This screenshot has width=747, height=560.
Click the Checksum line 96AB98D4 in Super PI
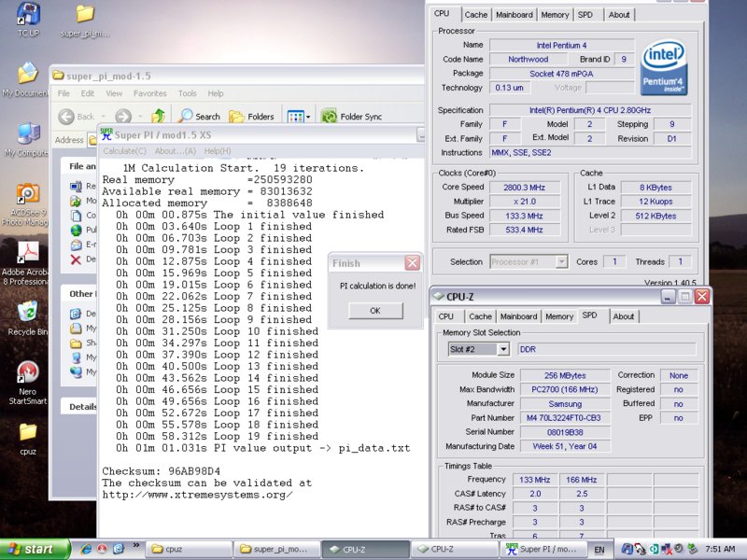161,471
